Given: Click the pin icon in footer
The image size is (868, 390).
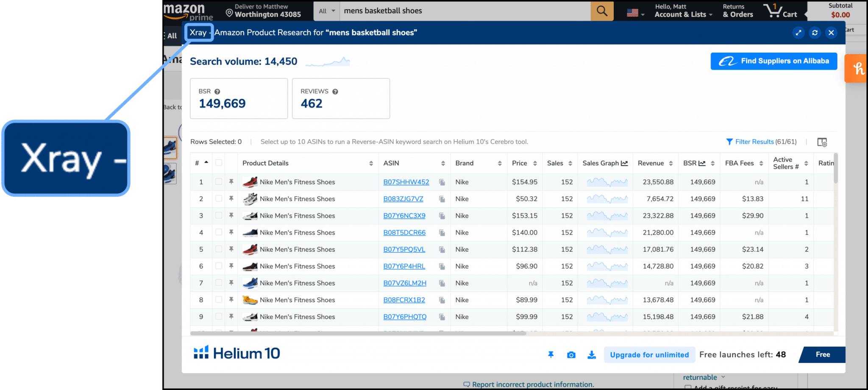Looking at the screenshot, I should tap(551, 355).
